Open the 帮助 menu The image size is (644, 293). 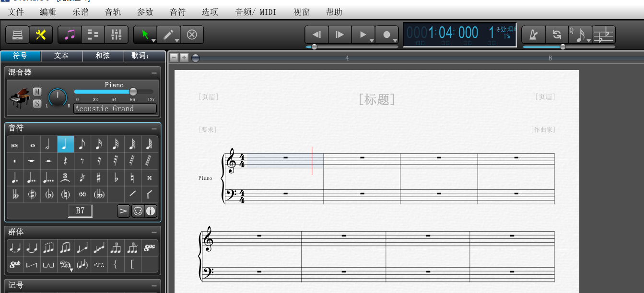point(334,12)
